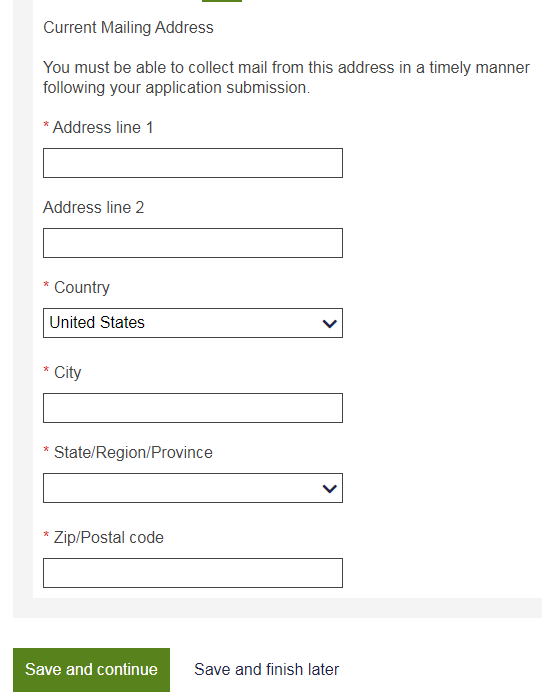Click the Zip/Postal code label text
This screenshot has width=542, height=699.
pos(109,538)
